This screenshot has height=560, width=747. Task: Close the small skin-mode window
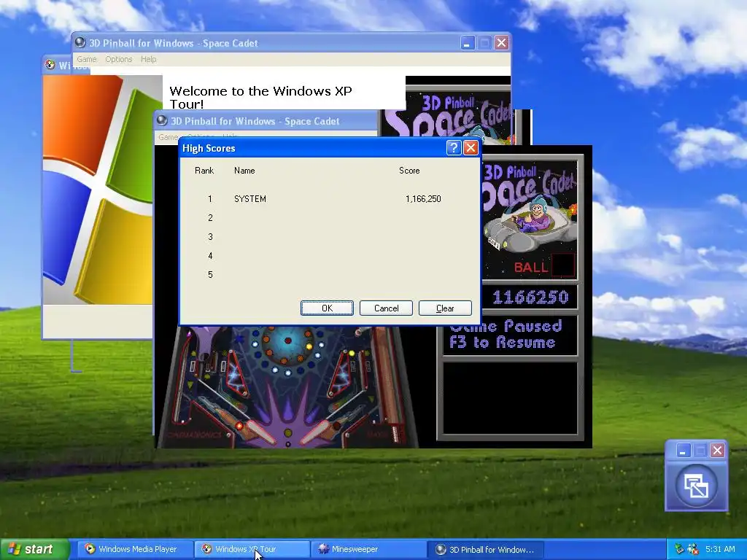[718, 451]
